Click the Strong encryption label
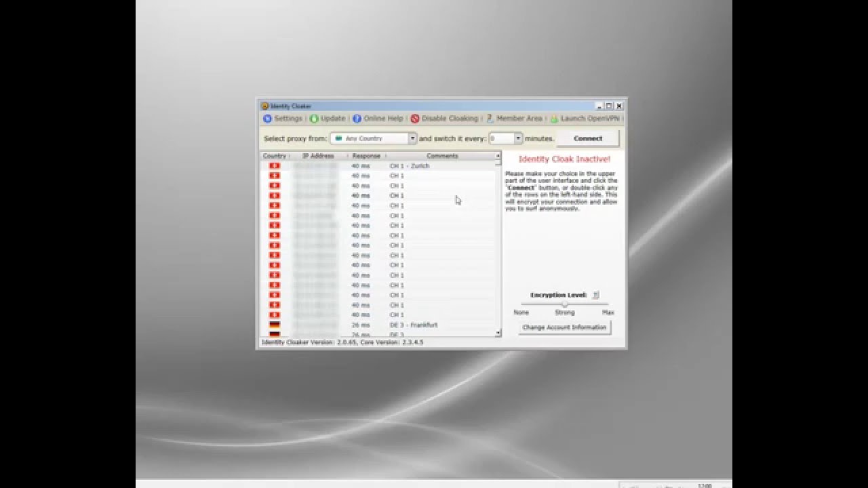Screen dimensions: 868x488 (x=565, y=312)
